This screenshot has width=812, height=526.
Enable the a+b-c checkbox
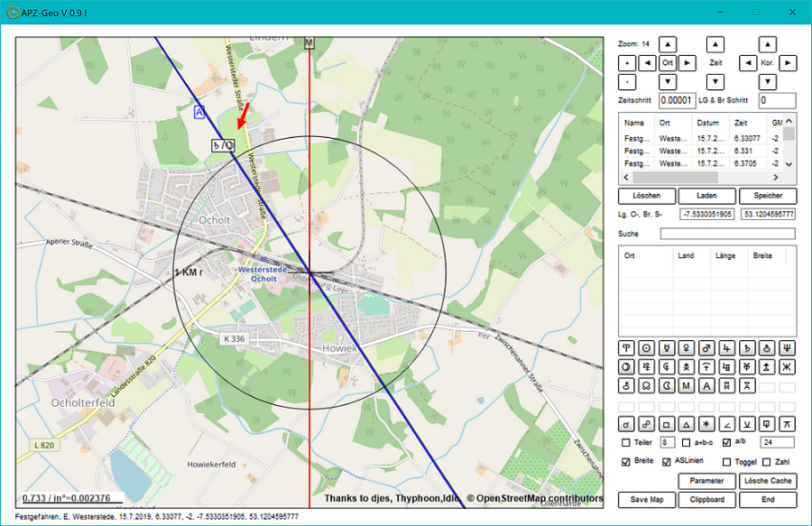coord(687,443)
